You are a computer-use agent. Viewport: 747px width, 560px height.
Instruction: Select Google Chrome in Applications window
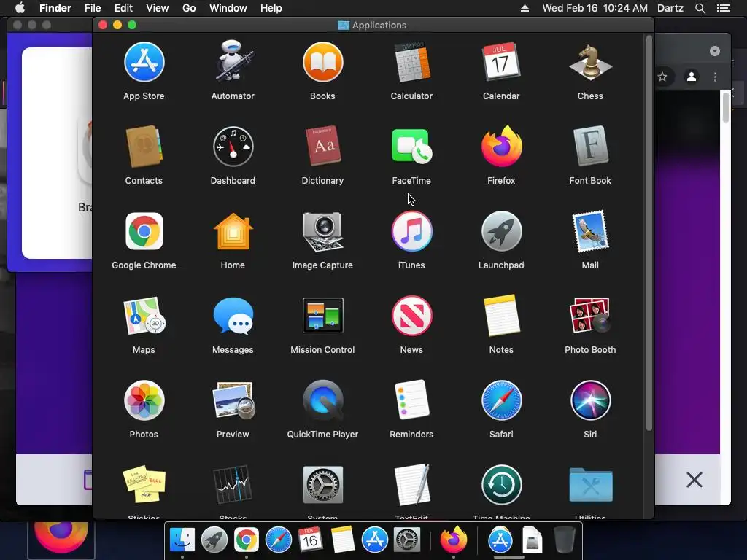144,231
